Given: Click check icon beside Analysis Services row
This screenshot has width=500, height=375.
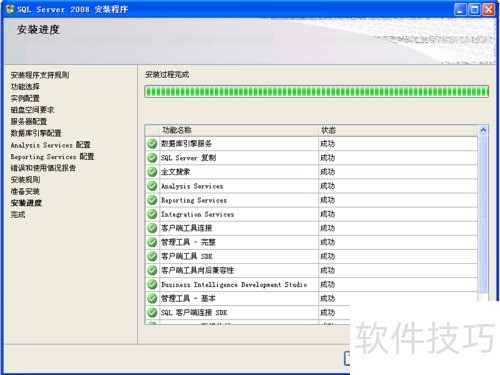Looking at the screenshot, I should click(152, 186).
